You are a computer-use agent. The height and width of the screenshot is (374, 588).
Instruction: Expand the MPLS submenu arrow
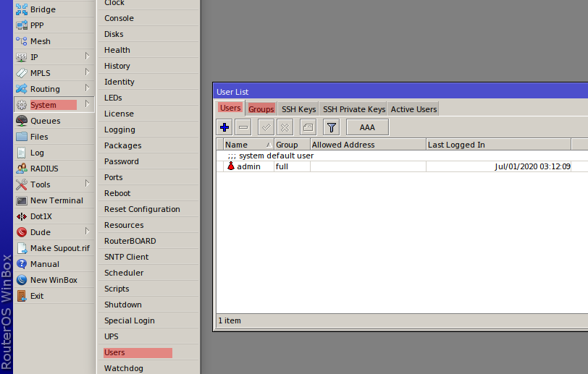pos(87,72)
